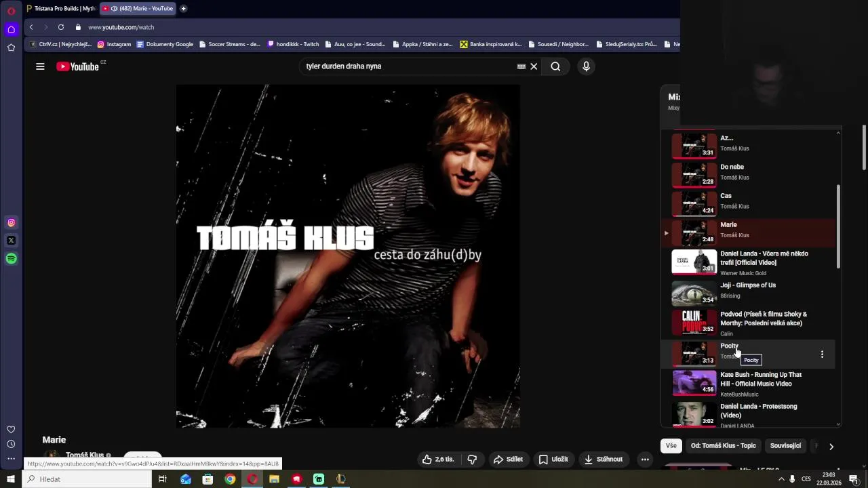Open a new browser tab

(184, 9)
